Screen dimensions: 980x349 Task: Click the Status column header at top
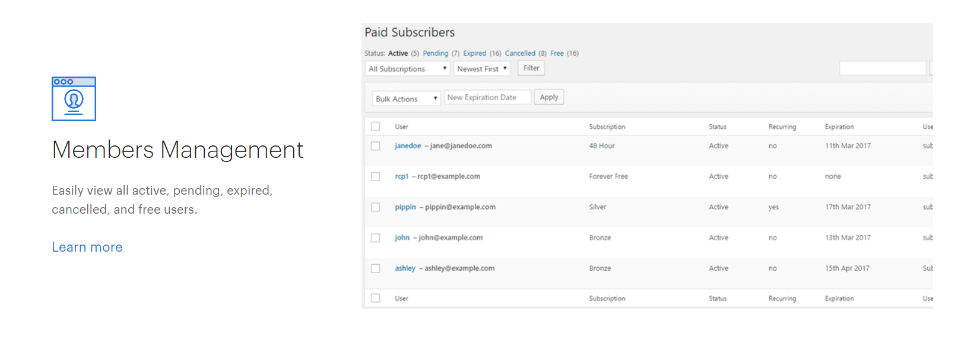coord(718,127)
